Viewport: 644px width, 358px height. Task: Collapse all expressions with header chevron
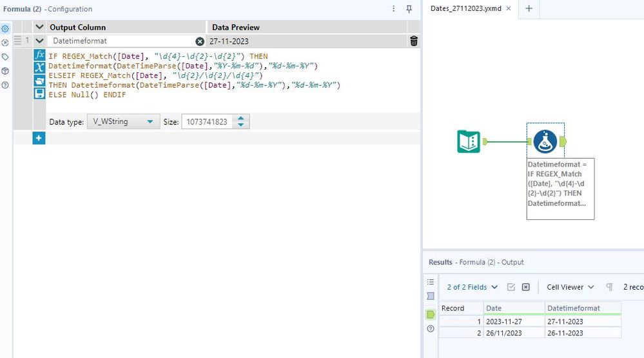(39, 27)
